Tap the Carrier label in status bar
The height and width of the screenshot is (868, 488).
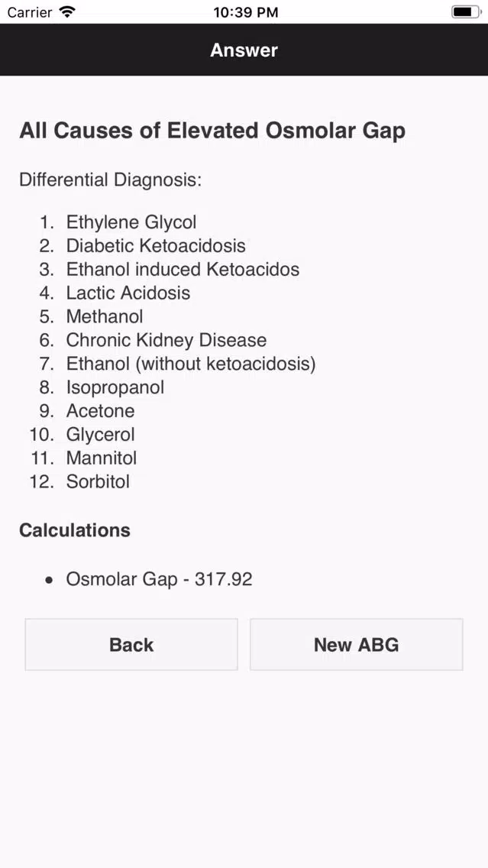coord(30,12)
